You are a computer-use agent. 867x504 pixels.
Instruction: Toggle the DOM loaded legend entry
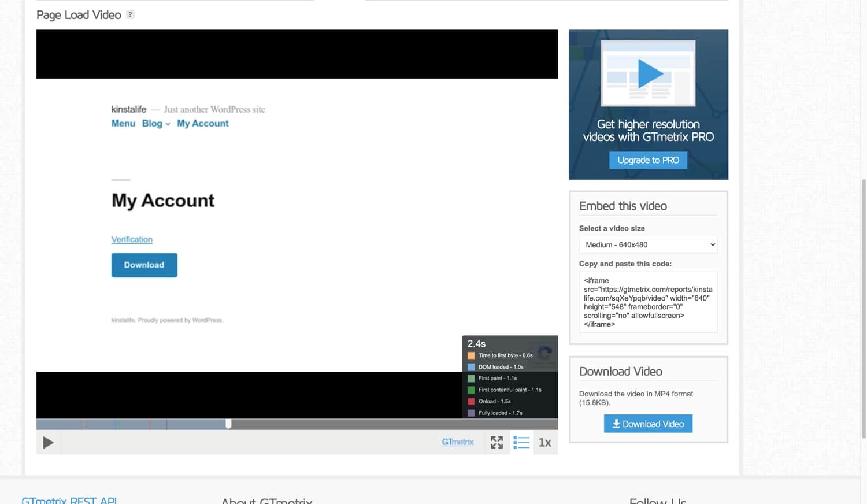pyautogui.click(x=499, y=366)
